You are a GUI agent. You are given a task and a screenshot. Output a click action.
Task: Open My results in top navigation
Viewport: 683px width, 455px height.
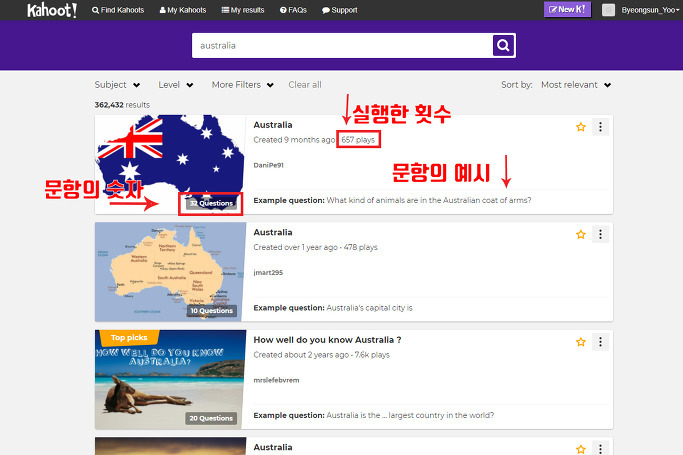[x=243, y=10]
